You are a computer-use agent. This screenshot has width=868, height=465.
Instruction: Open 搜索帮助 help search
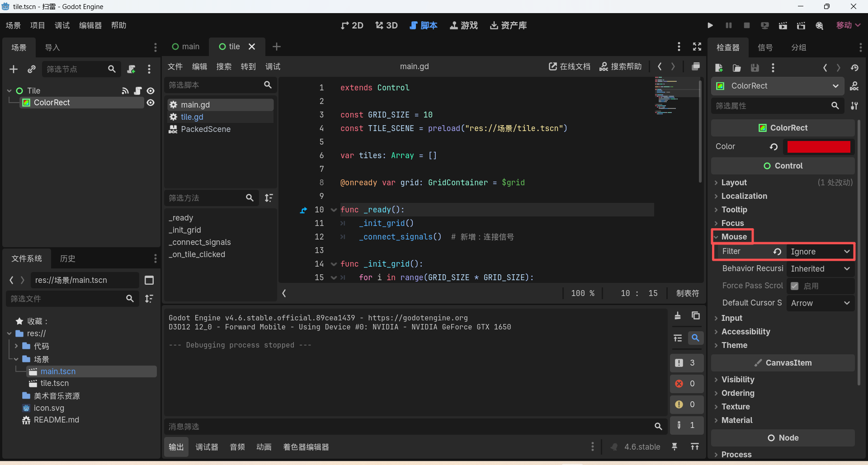click(x=621, y=66)
